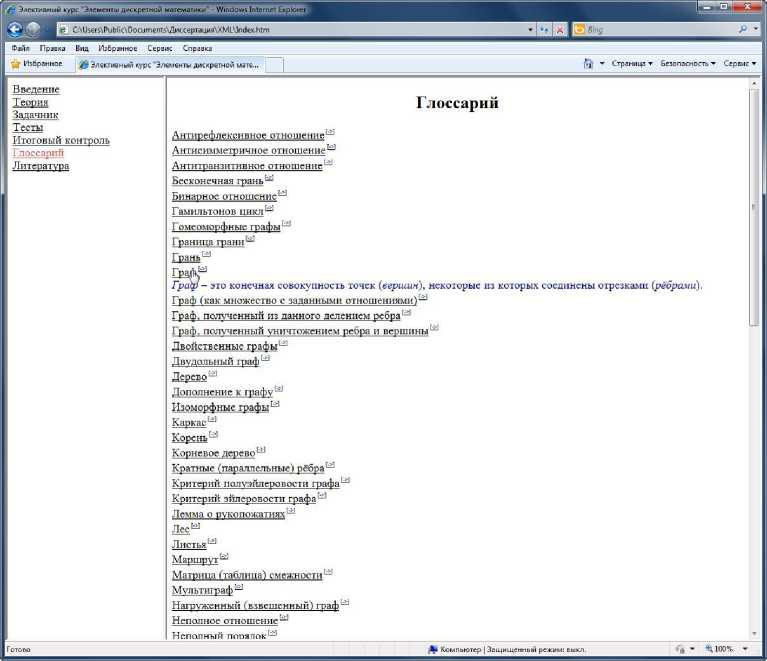Click small icon next to Корневое дерево
The width and height of the screenshot is (767, 661).
coord(261,449)
